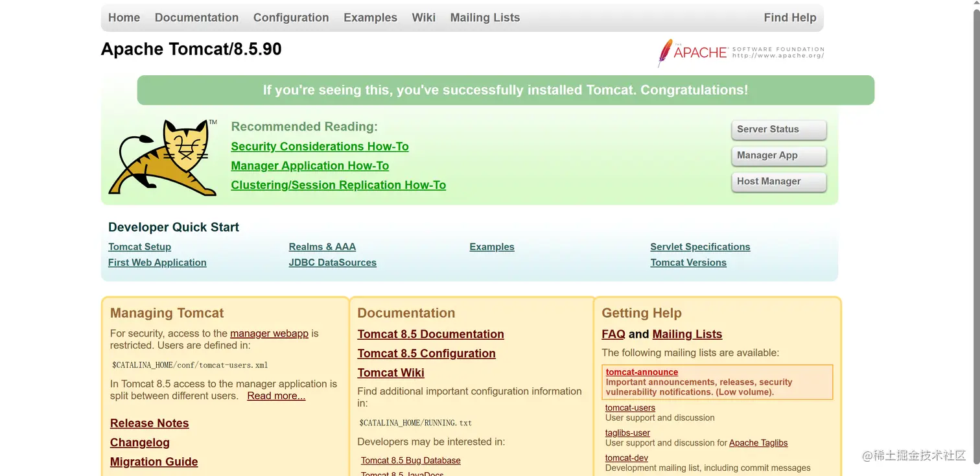
Task: Go to Documentation in the top nav
Action: tap(196, 18)
